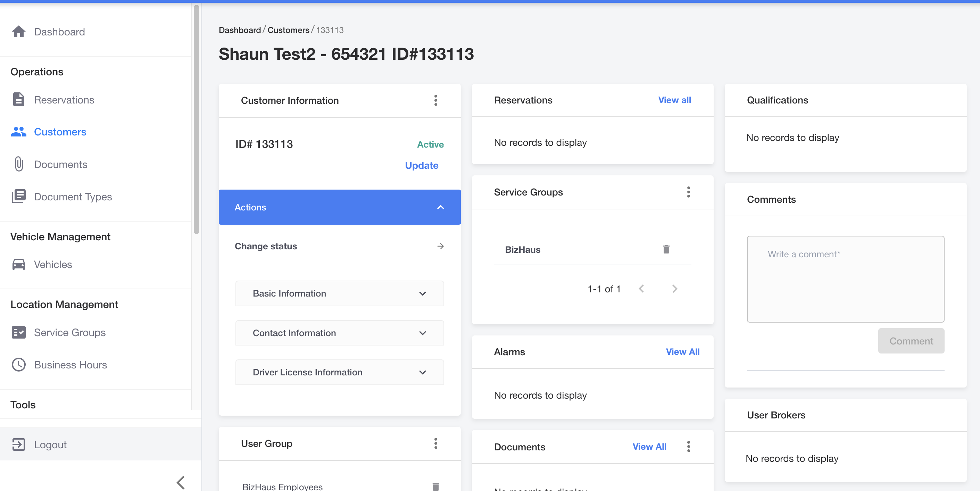Open Customers from the sidebar

click(60, 132)
